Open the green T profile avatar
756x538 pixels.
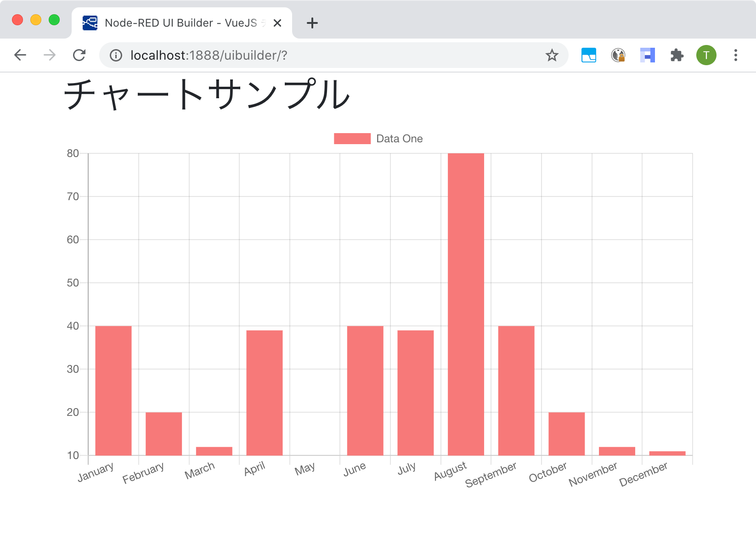tap(706, 55)
